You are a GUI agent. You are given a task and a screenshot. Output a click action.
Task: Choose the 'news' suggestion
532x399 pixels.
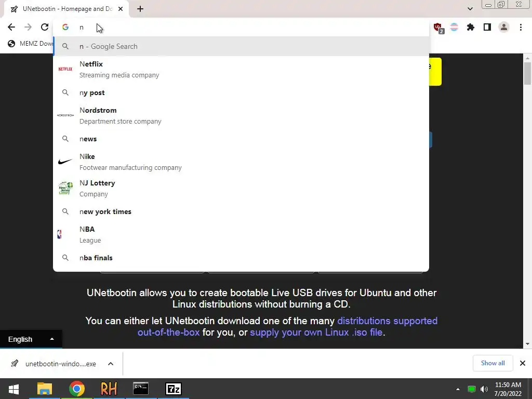(241, 139)
